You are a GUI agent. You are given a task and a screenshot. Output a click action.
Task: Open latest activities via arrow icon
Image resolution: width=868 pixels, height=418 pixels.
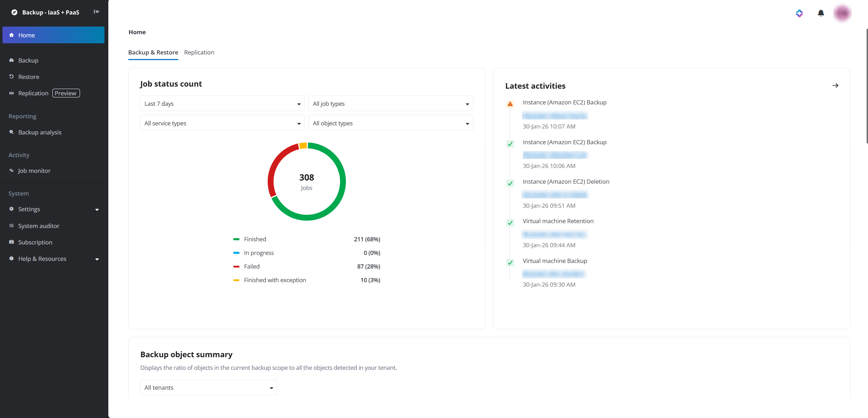tap(835, 86)
